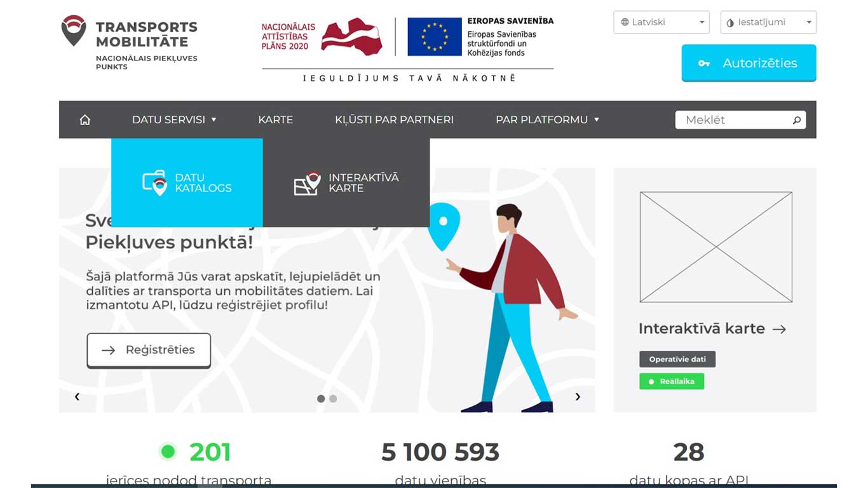Click the EU flag logo

tap(435, 37)
